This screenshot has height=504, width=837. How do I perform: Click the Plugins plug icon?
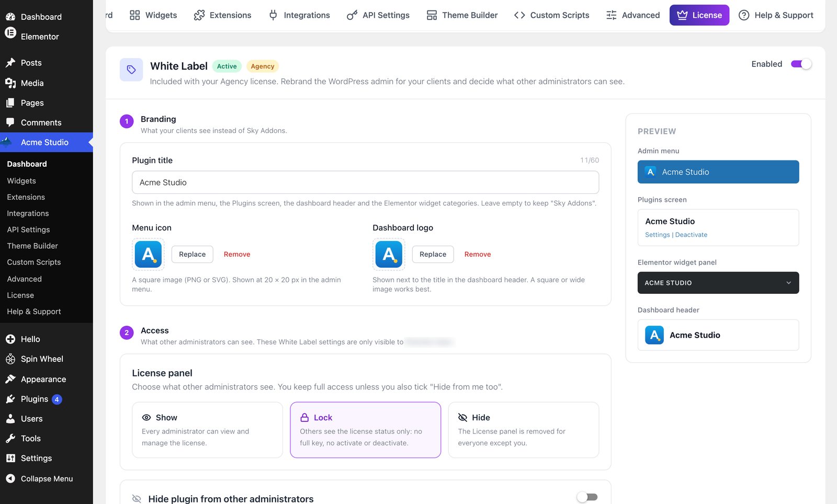[x=10, y=399]
